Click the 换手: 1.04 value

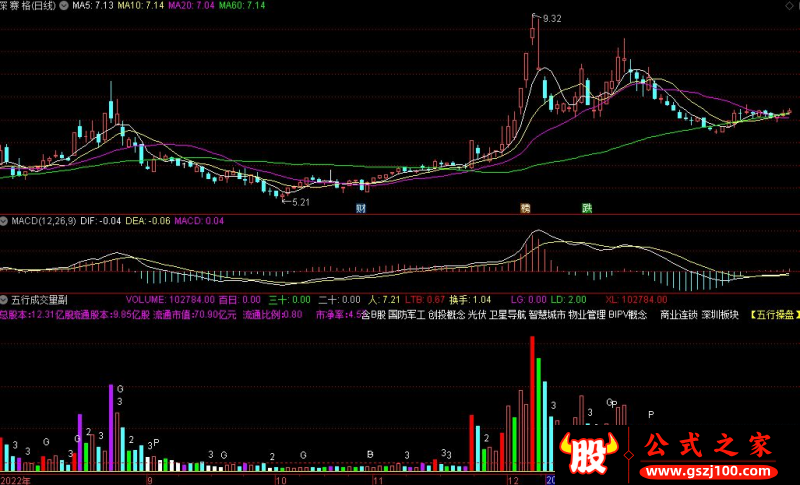(x=470, y=300)
